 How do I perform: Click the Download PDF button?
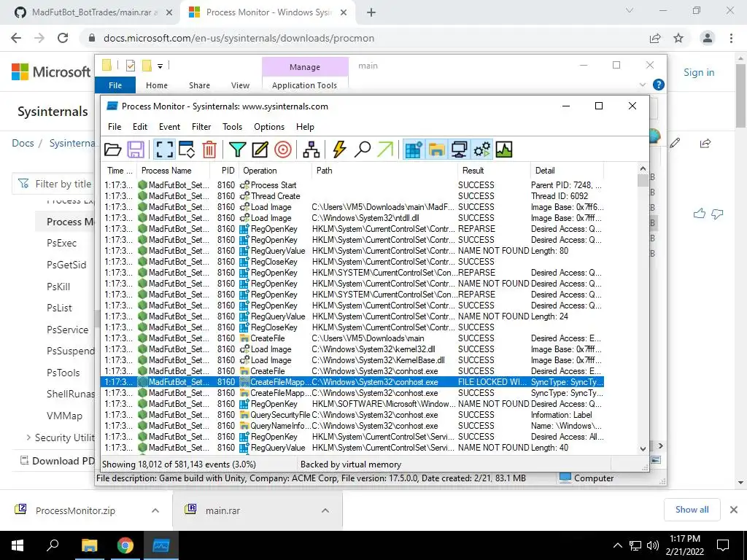tap(57, 461)
